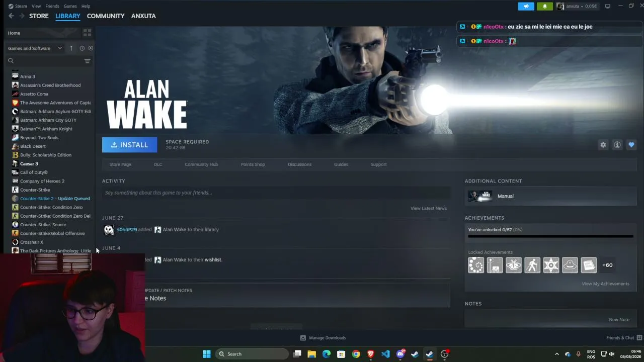
Task: Create a New Note
Action: point(619,320)
